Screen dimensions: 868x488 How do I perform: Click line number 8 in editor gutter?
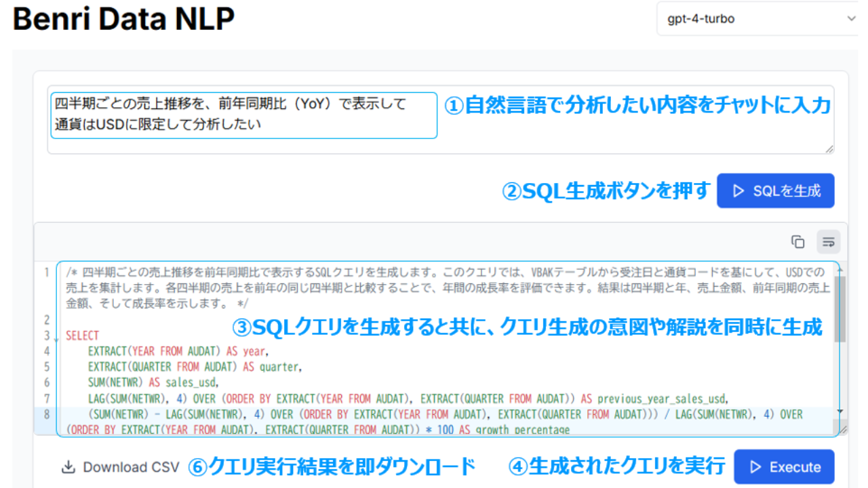[x=47, y=414]
